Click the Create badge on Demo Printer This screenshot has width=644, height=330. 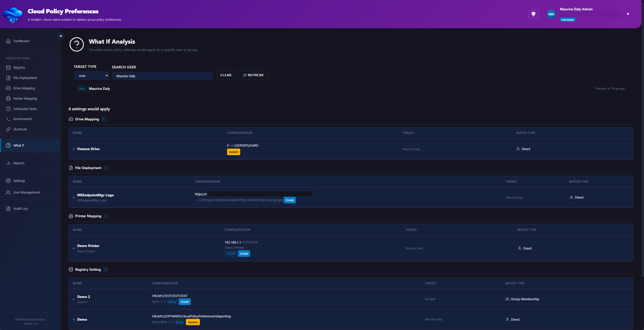[244, 254]
